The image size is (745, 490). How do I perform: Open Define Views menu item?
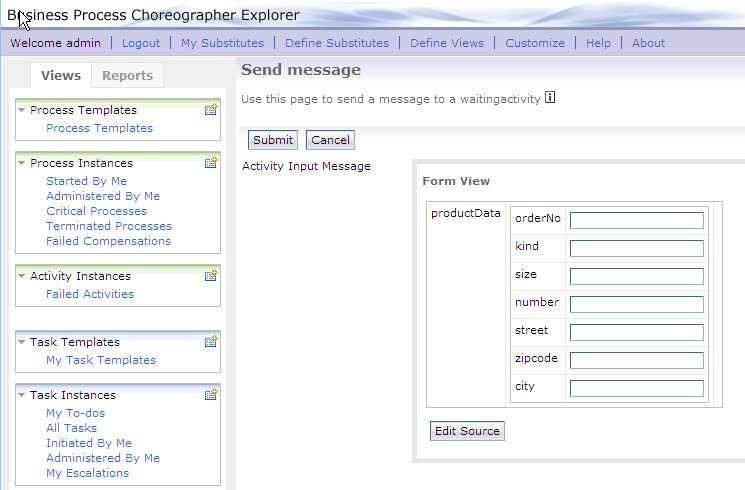tap(447, 43)
